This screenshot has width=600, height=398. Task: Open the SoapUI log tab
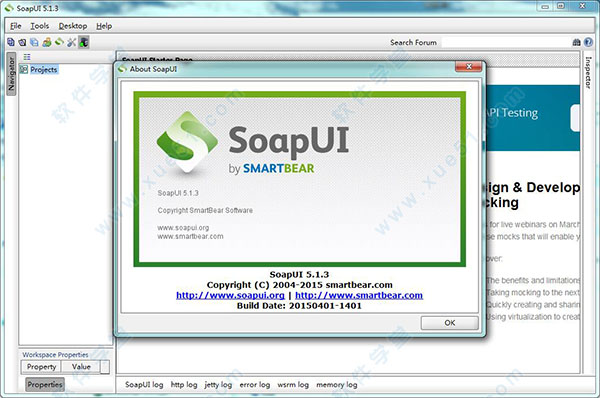(x=144, y=385)
